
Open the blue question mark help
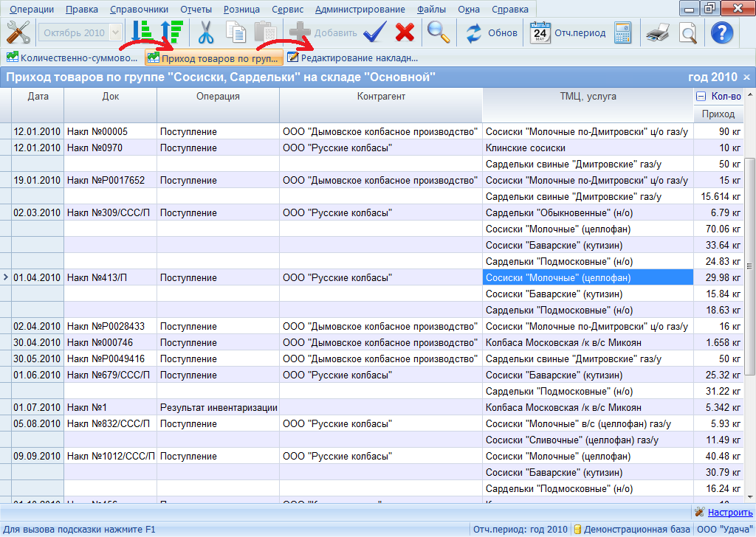pyautogui.click(x=721, y=32)
